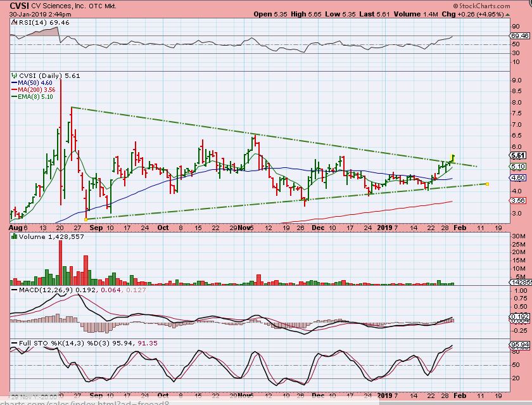Screen dimensions: 532x405
Task: Click the 'Sep' label beneath the stochastic panel
Action: coord(96,396)
